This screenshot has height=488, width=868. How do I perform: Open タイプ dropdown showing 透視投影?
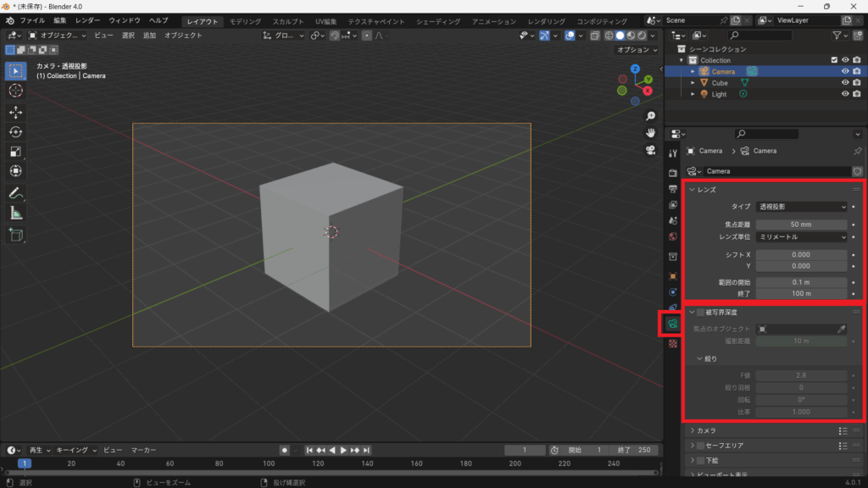[801, 207]
